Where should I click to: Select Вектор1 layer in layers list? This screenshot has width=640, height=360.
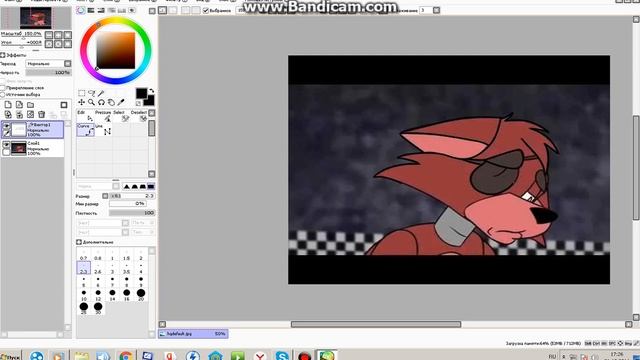point(33,129)
